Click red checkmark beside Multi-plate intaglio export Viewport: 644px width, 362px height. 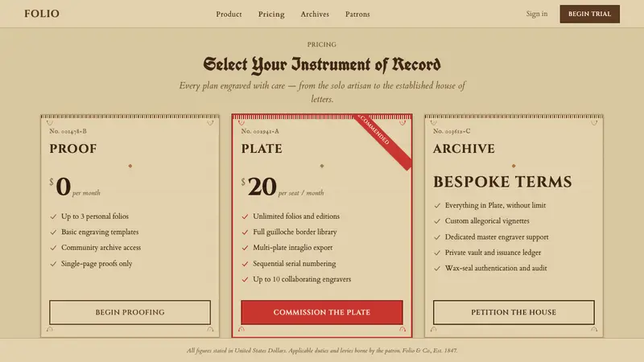click(245, 248)
